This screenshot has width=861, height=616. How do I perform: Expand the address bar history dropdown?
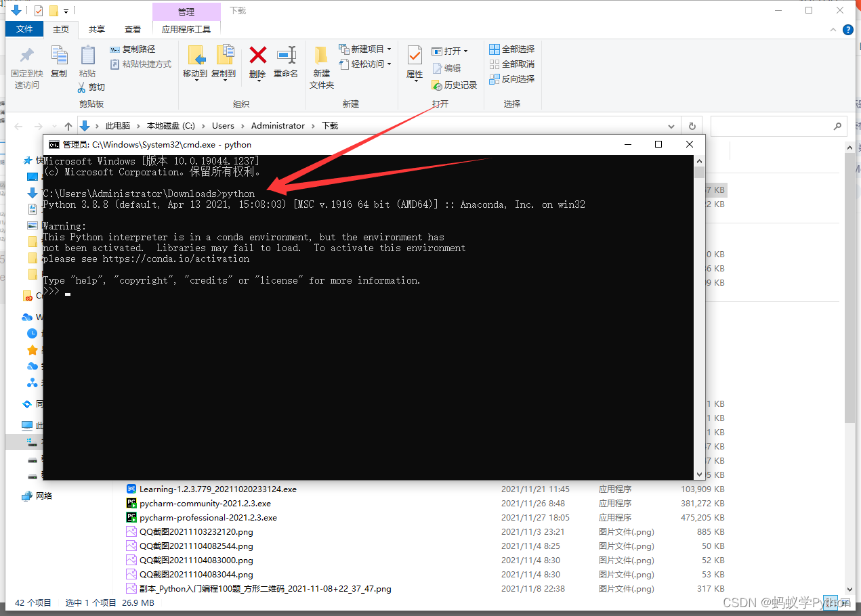[671, 127]
